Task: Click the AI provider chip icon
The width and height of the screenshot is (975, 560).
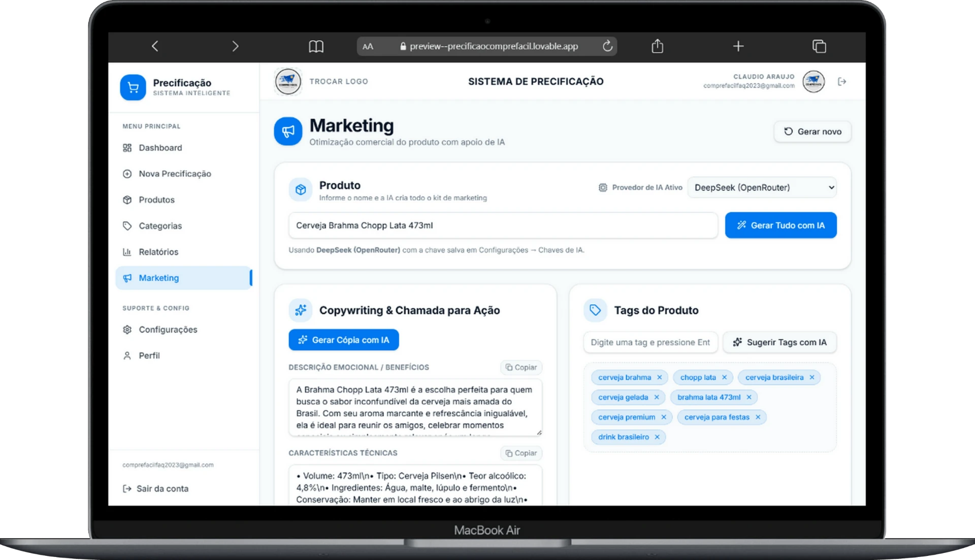Action: (x=603, y=187)
